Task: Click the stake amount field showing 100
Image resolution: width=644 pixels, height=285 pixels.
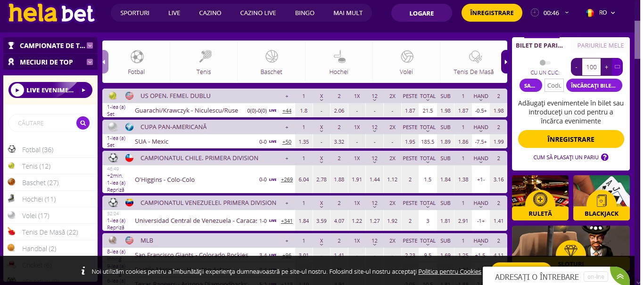Action: tap(592, 67)
